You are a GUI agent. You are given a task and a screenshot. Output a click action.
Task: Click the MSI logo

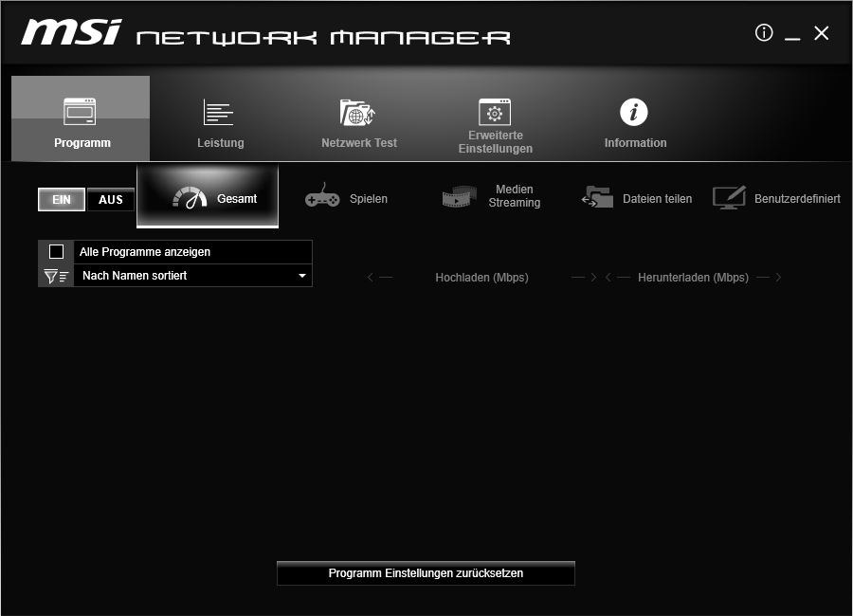(x=71, y=32)
